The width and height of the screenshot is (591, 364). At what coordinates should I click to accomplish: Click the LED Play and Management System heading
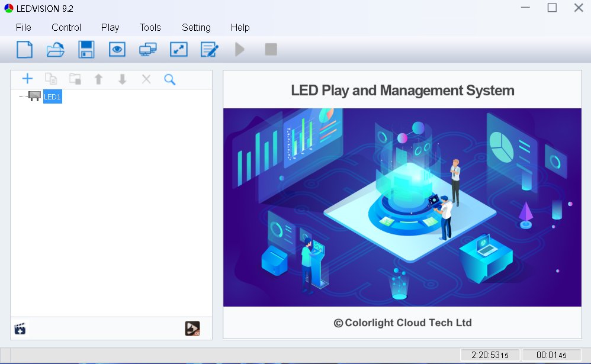(x=403, y=91)
